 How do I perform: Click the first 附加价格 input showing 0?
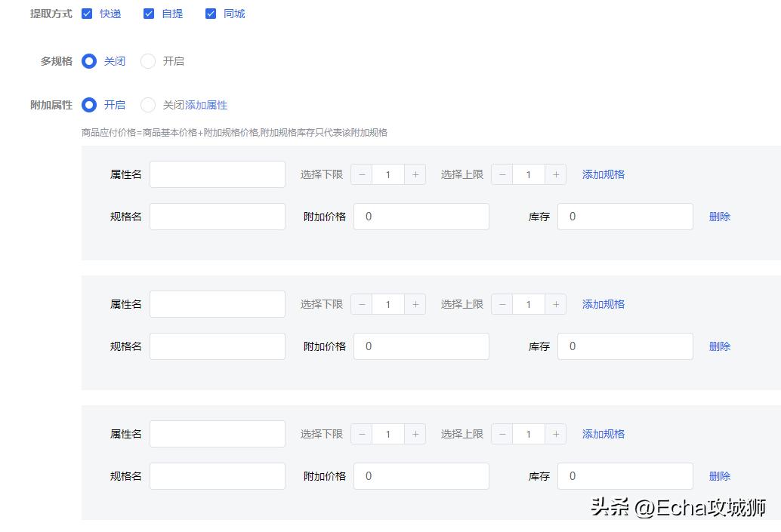(421, 217)
